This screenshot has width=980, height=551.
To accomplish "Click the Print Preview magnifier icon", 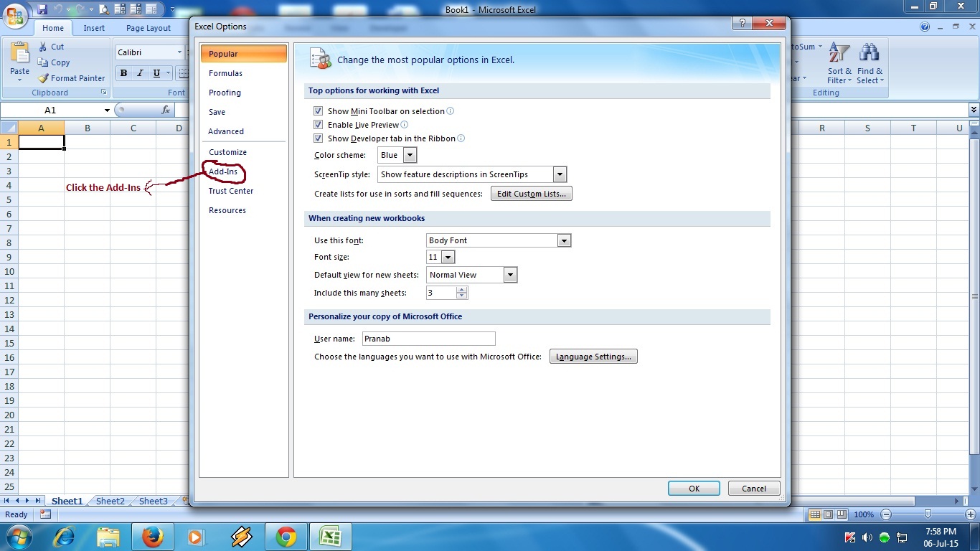I will click(104, 9).
